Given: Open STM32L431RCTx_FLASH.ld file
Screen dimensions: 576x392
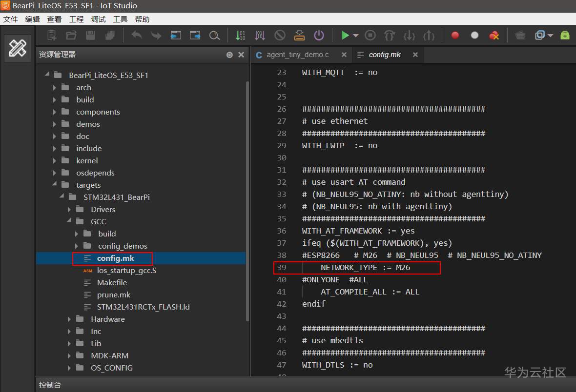Looking at the screenshot, I should coord(143,307).
